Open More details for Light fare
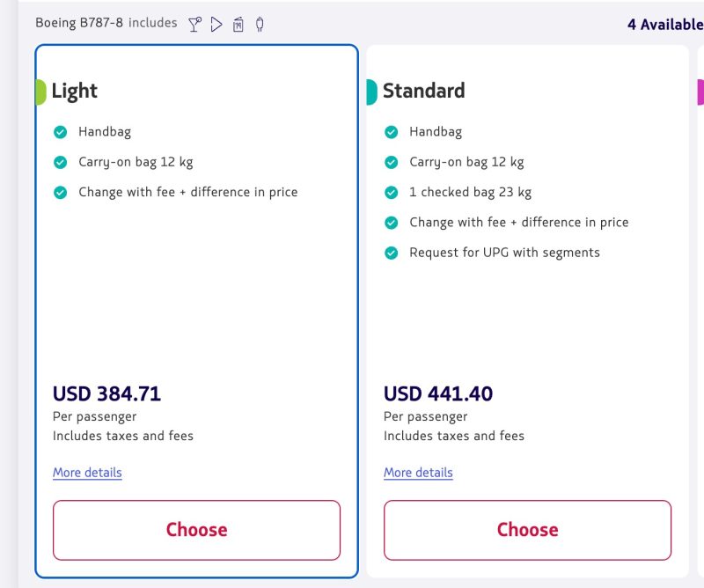The height and width of the screenshot is (588, 704). tap(87, 473)
